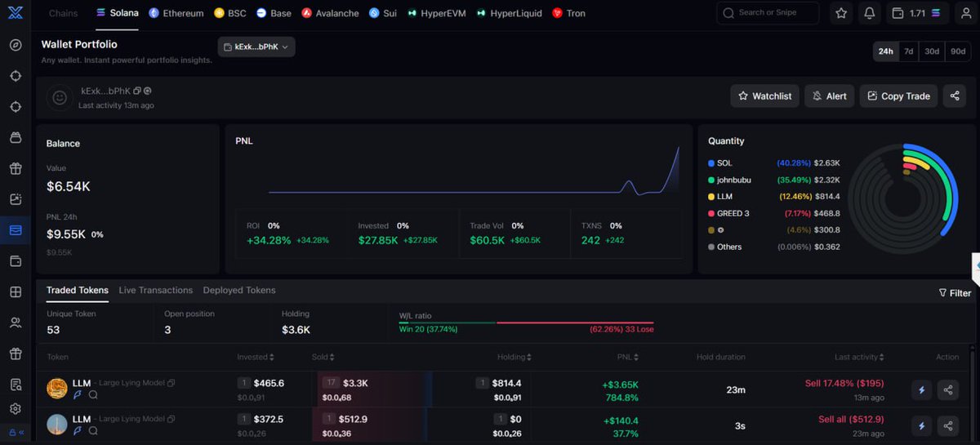Click the second LLM token thumbnail
The width and height of the screenshot is (980, 445).
[57, 425]
